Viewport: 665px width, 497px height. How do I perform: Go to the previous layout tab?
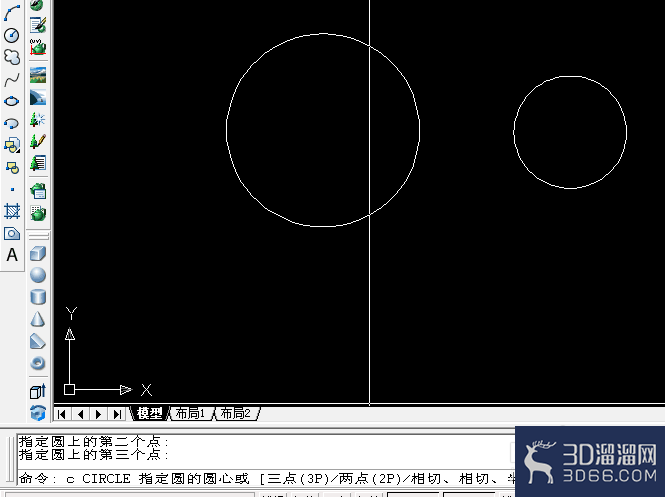(80, 414)
